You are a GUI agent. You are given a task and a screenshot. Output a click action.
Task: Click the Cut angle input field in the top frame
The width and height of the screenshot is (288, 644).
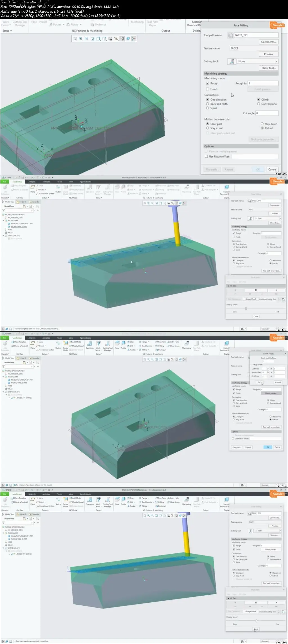[267, 113]
